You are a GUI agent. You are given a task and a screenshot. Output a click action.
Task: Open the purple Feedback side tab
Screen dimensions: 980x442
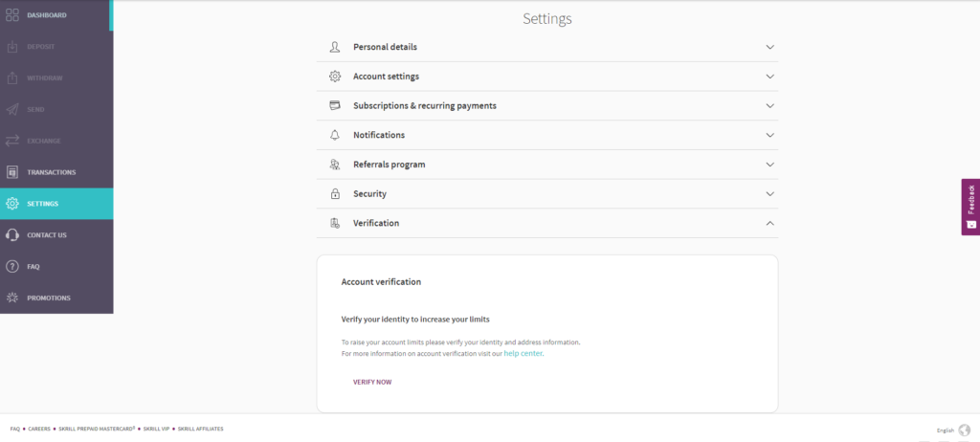pos(970,206)
